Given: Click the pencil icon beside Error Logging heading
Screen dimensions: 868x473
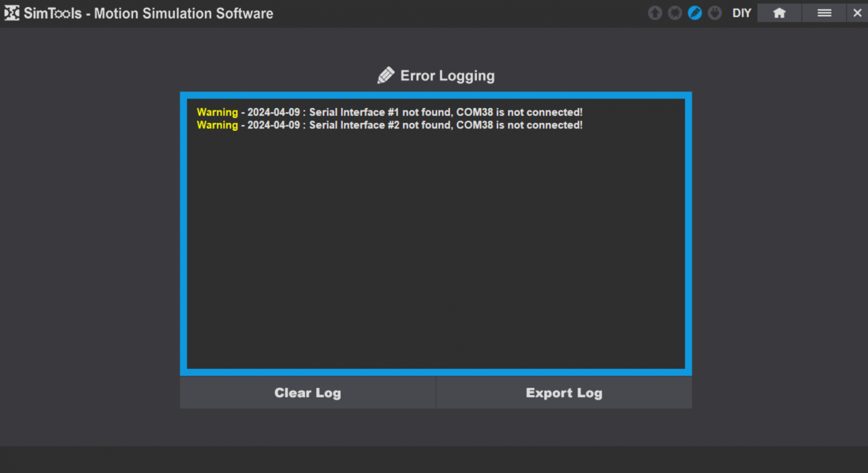Looking at the screenshot, I should click(x=386, y=75).
